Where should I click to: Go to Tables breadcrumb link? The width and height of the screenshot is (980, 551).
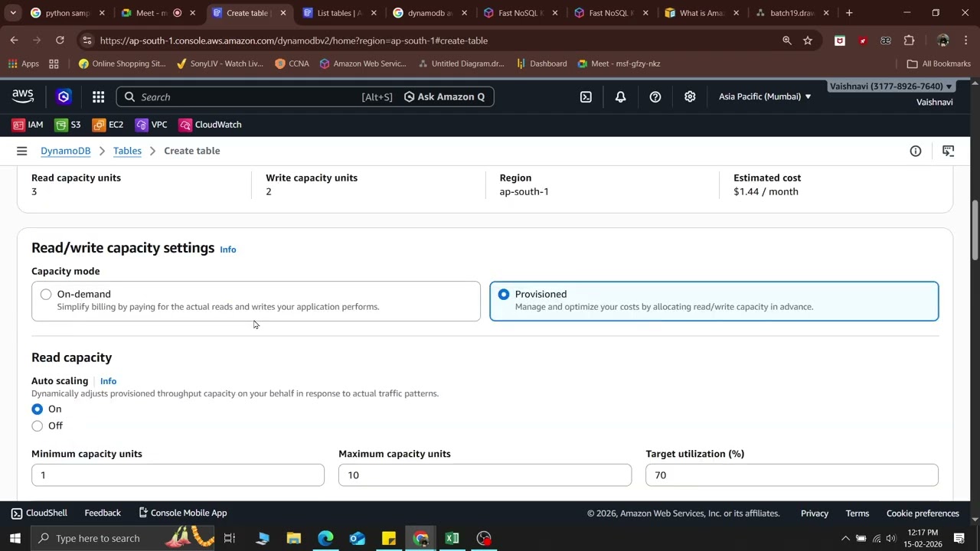[127, 151]
